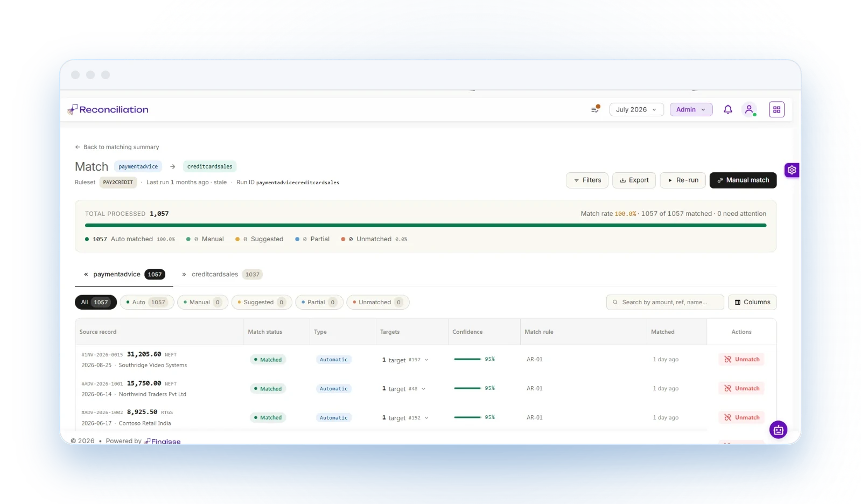Click the Reconciliation logo

pos(108,109)
